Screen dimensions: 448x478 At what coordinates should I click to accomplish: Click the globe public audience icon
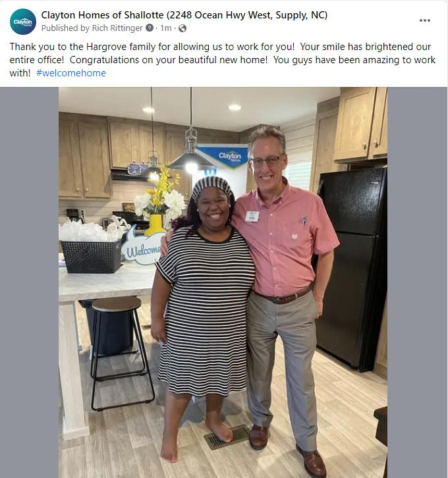point(182,28)
